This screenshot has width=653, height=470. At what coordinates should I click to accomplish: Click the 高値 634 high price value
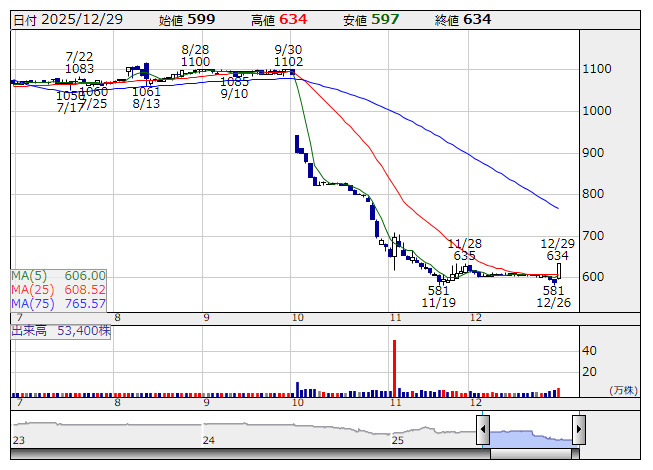point(295,19)
